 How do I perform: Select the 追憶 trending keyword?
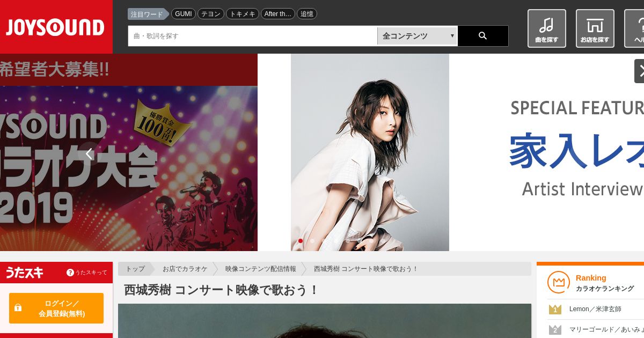307,14
